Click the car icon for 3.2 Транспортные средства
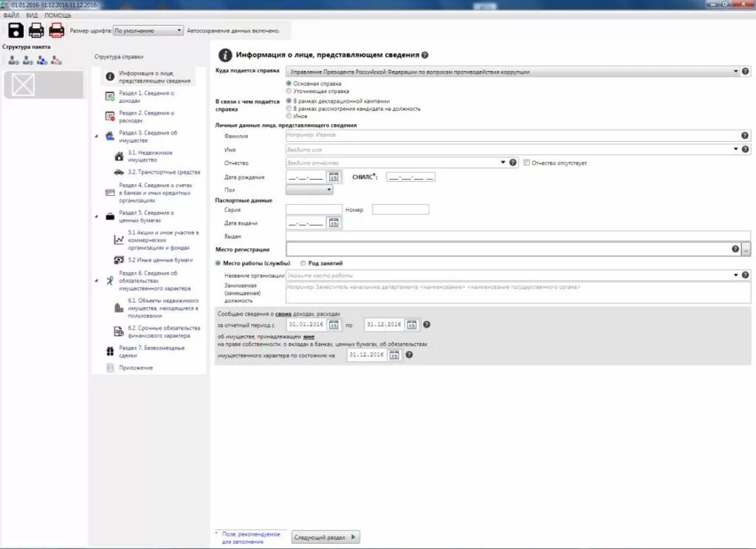 (x=119, y=172)
